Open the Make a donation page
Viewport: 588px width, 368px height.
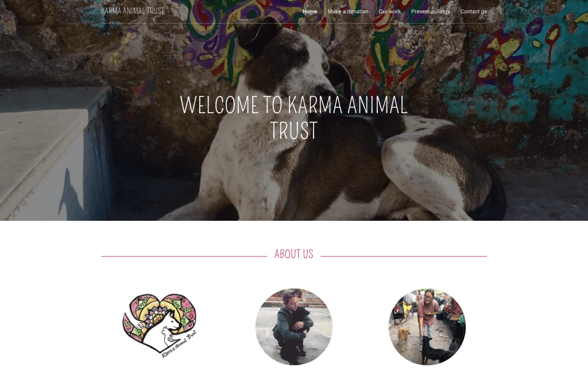pos(348,11)
